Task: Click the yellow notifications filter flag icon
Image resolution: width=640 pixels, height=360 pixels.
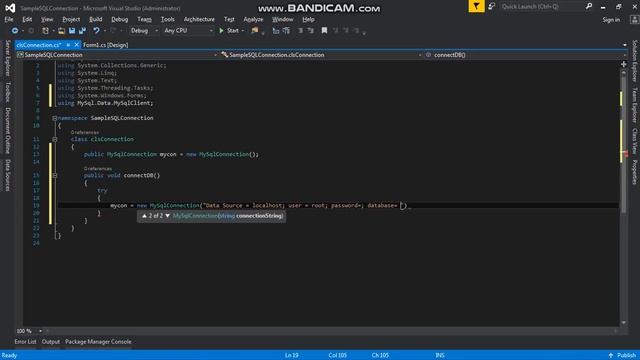Action: click(476, 6)
